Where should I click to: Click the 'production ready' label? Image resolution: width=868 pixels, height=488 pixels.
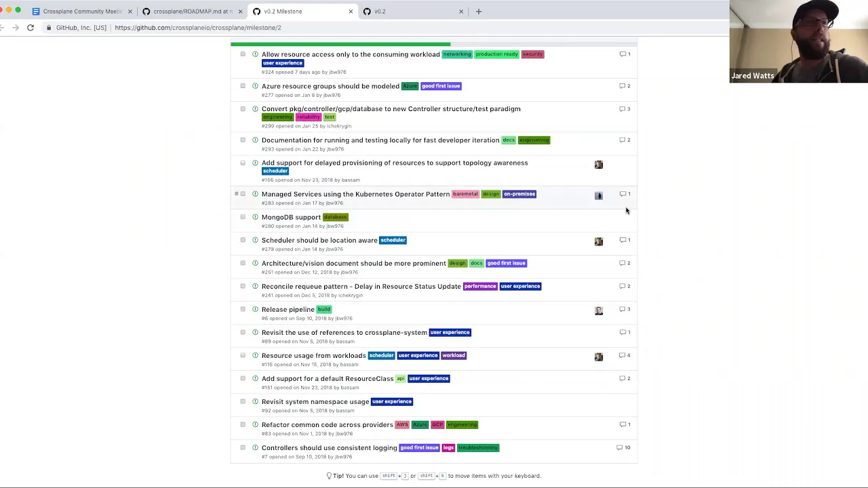pos(497,54)
